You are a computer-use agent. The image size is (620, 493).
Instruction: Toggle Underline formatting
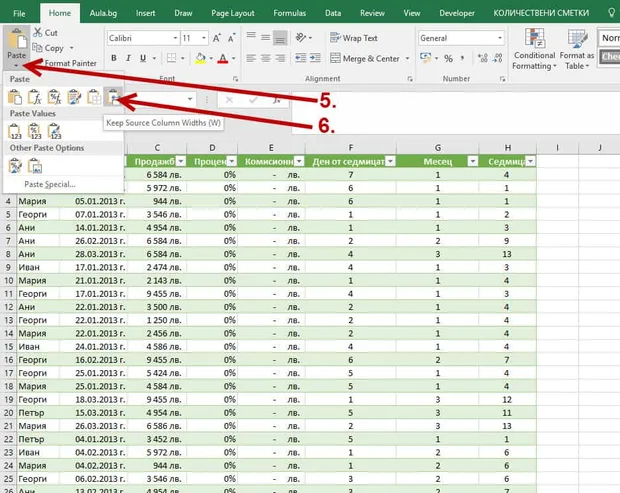[x=143, y=59]
